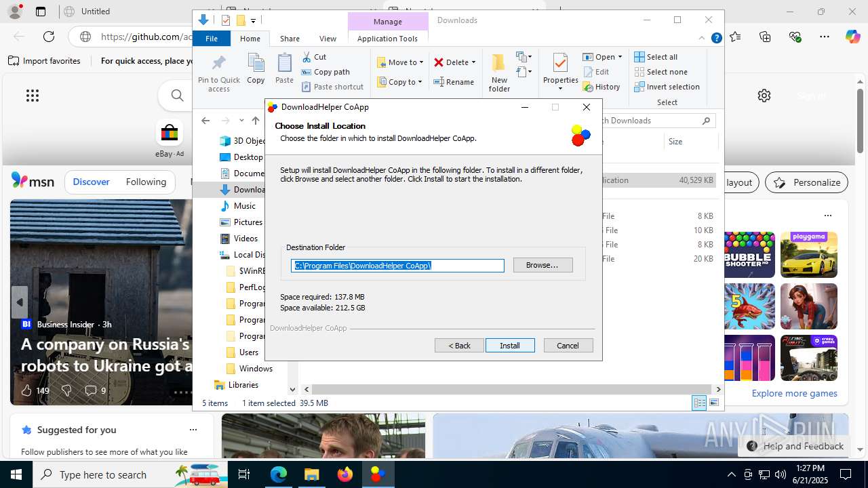Switch Explorer to large icons view toggle
868x488 pixels.
[x=713, y=403]
